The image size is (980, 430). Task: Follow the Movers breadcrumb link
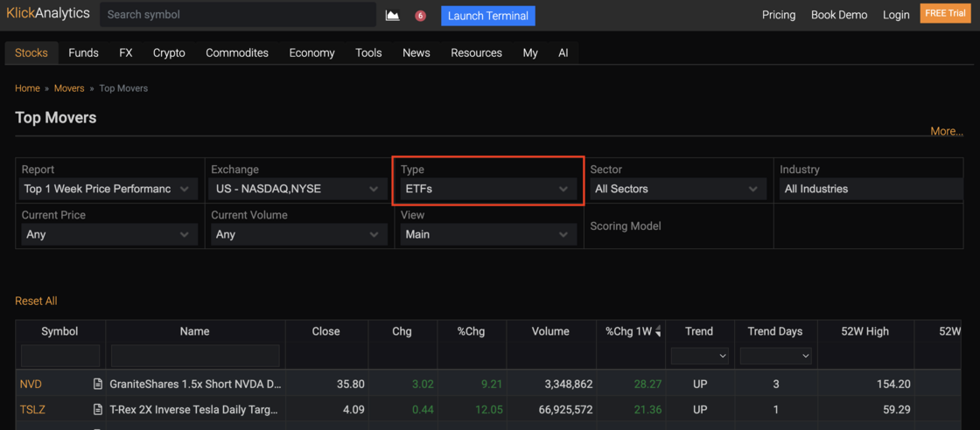pos(69,88)
